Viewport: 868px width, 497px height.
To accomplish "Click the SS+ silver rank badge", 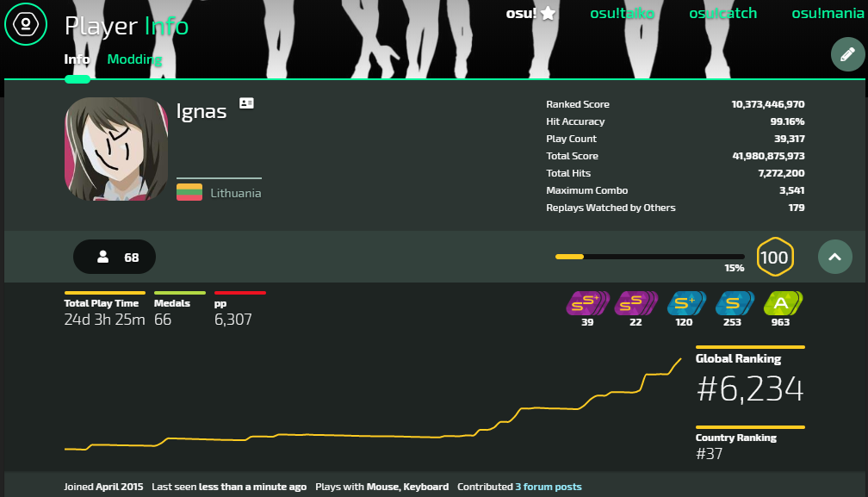I will point(588,303).
